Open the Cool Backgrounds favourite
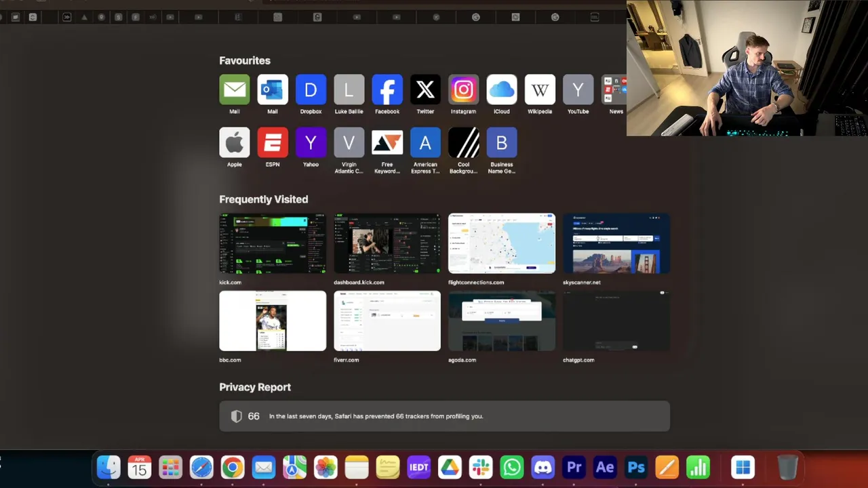 click(463, 142)
